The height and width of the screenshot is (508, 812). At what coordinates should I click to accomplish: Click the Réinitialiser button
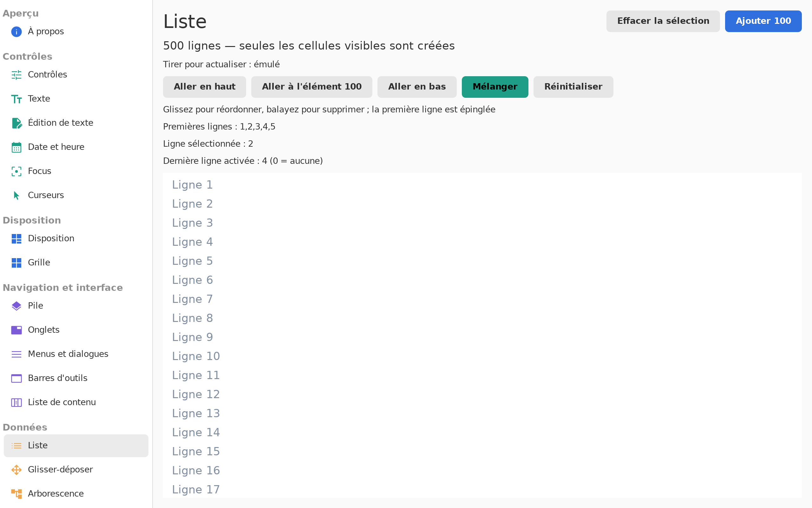tap(573, 87)
